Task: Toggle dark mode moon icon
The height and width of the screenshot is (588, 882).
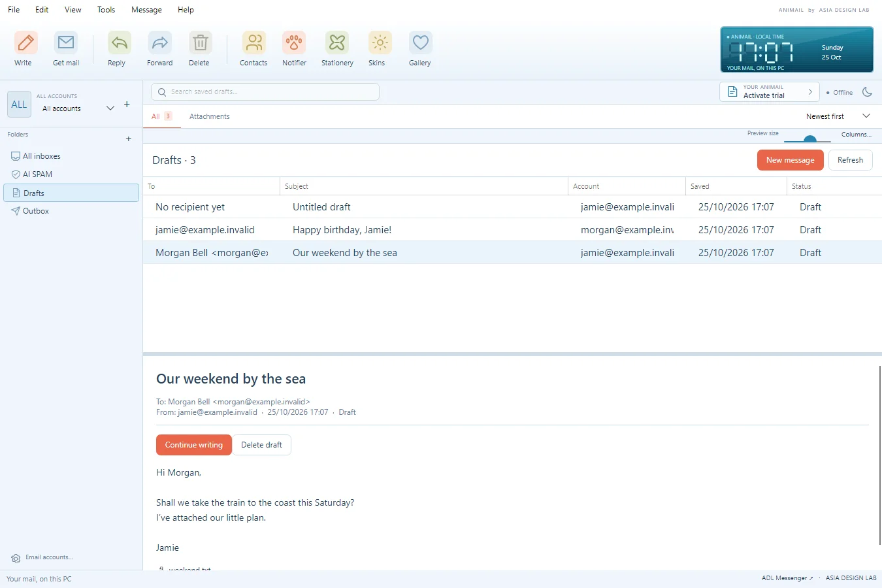Action: point(867,92)
